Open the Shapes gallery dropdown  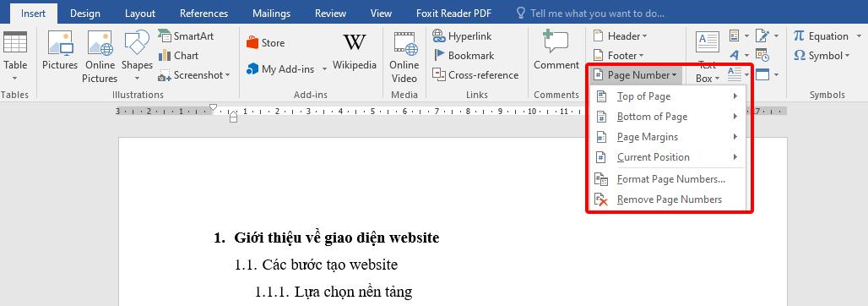click(137, 78)
